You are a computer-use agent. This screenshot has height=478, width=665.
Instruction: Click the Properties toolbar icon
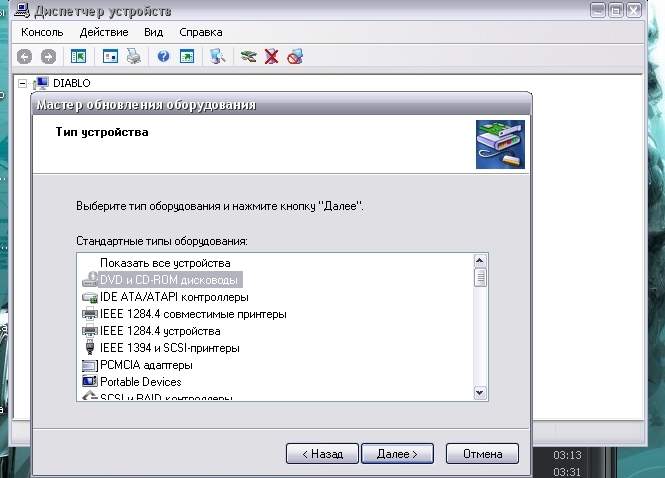110,57
